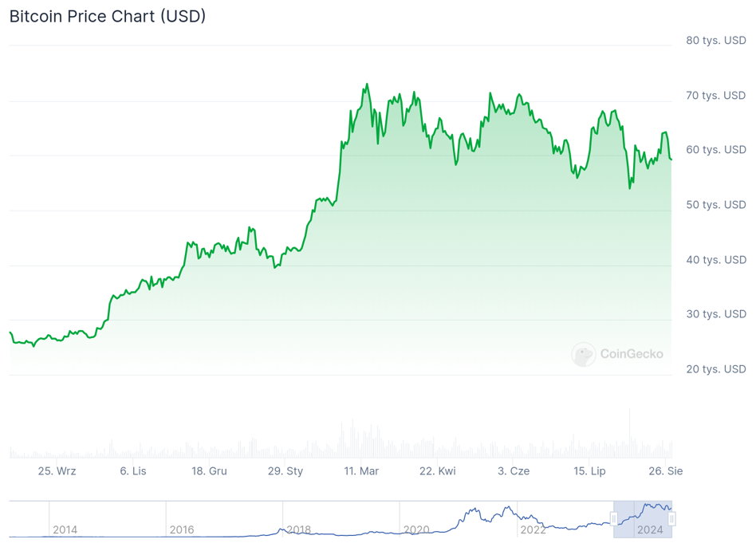Jump to 2014 in the navigator
The width and height of the screenshot is (756, 551).
click(65, 529)
